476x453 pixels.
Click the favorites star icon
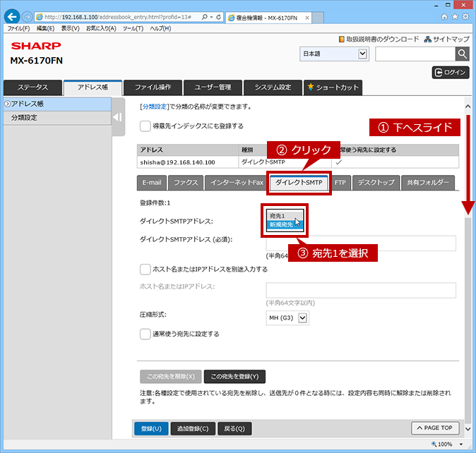tap(455, 17)
